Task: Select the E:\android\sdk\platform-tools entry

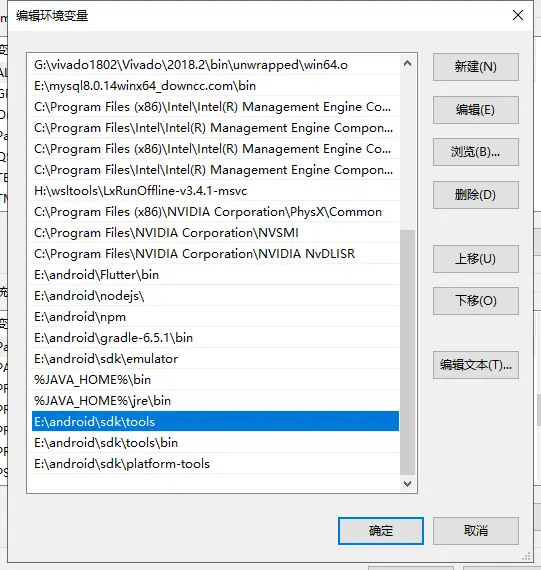Action: pos(214,464)
